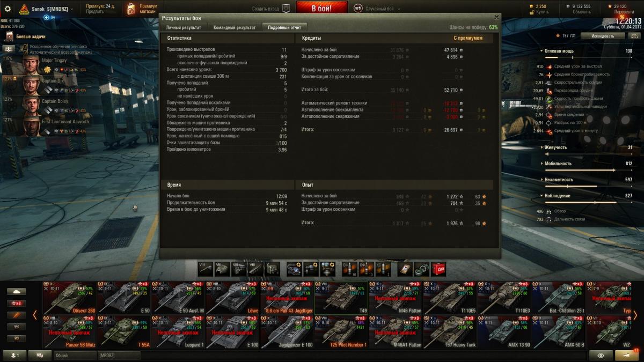Toggle the fourth carousel filter button
This screenshot has height=362, width=644.
[16, 327]
